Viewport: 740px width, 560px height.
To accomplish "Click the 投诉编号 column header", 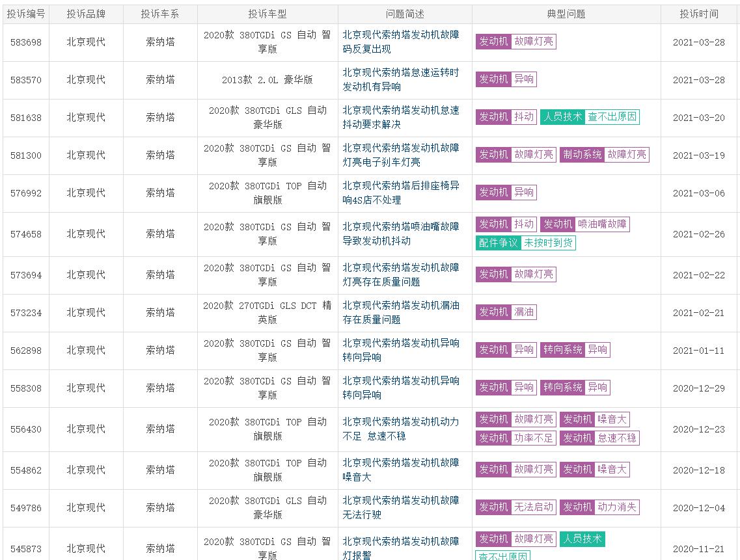I will 26,14.
